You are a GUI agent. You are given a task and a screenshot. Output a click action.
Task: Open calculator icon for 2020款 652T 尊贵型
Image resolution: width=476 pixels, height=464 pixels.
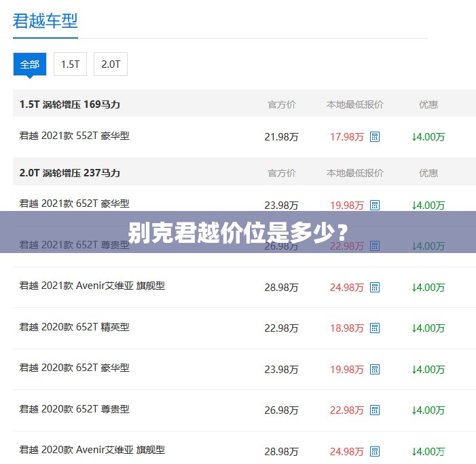[375, 410]
